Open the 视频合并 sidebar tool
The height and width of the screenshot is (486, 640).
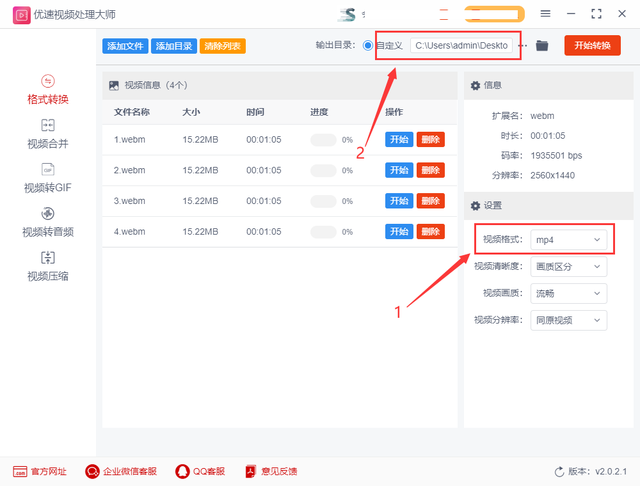(48, 134)
